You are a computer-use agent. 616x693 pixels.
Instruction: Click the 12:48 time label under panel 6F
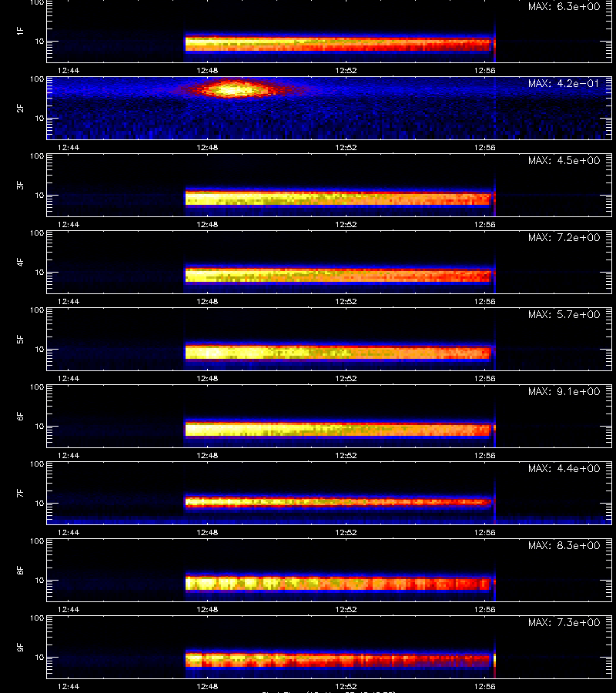point(207,455)
